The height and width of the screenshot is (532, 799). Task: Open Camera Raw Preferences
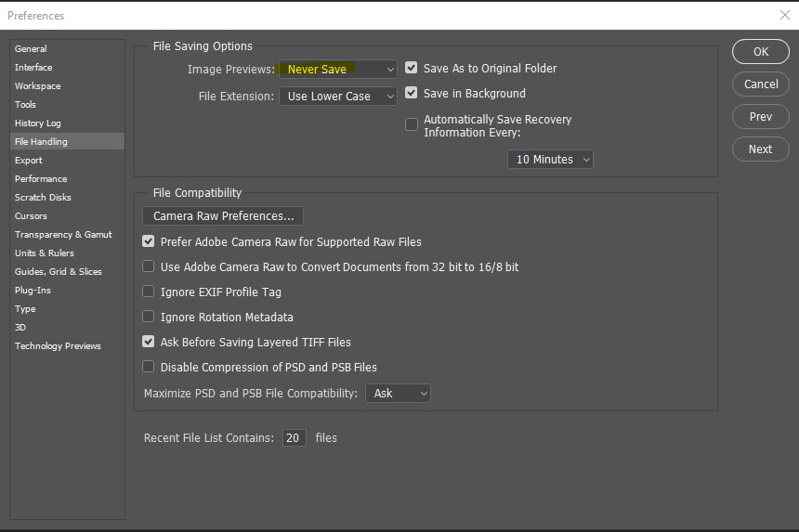pos(223,216)
